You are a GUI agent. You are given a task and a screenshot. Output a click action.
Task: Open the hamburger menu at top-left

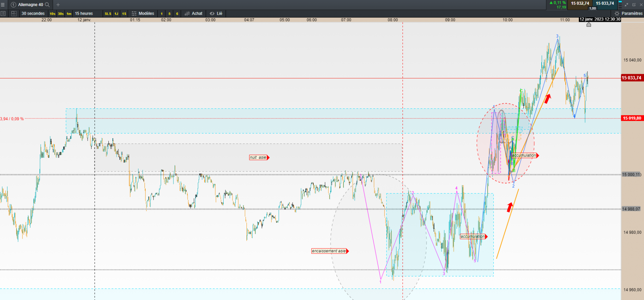click(x=3, y=5)
